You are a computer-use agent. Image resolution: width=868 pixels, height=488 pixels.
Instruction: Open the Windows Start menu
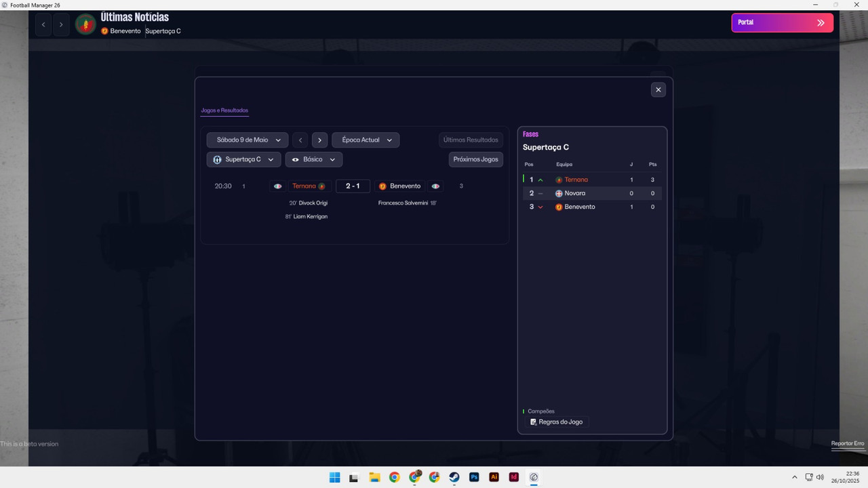(334, 477)
